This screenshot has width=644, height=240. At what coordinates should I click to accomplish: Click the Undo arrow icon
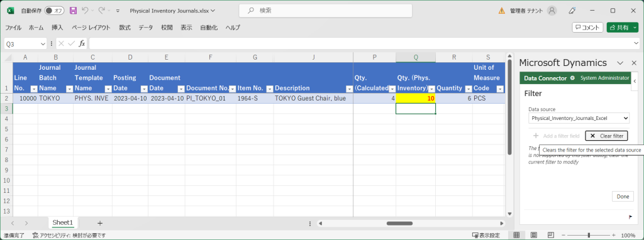(x=85, y=11)
